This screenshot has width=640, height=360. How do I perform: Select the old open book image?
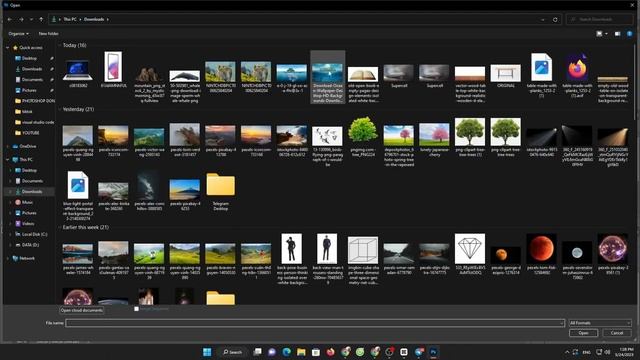(363, 75)
